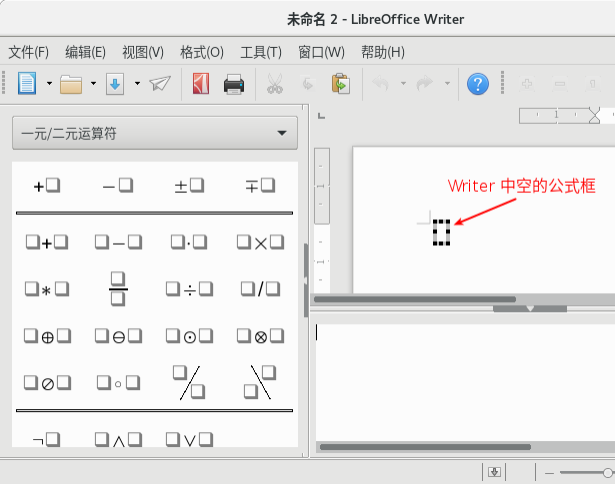
Task: Click the zoom out minus in status bar
Action: pyautogui.click(x=549, y=473)
